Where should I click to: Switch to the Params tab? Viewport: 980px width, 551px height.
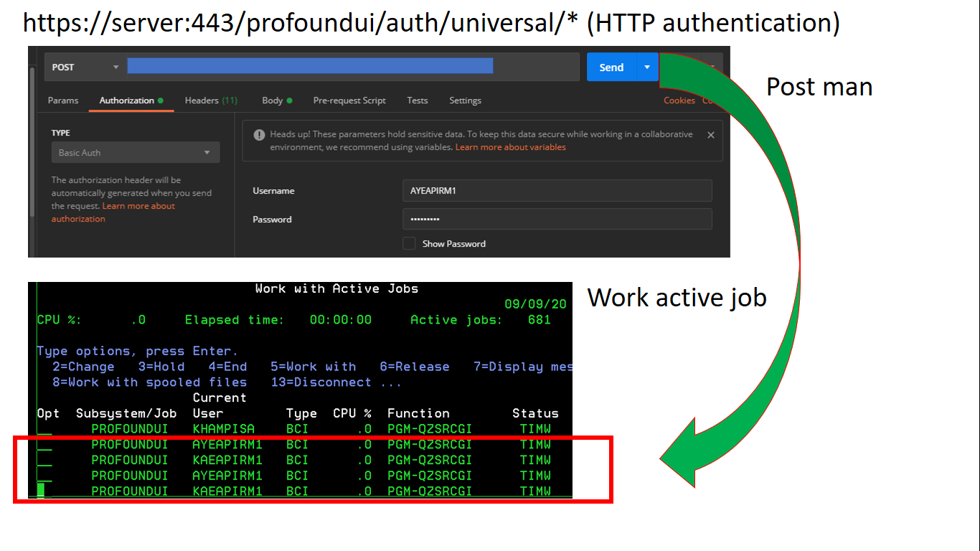(63, 100)
